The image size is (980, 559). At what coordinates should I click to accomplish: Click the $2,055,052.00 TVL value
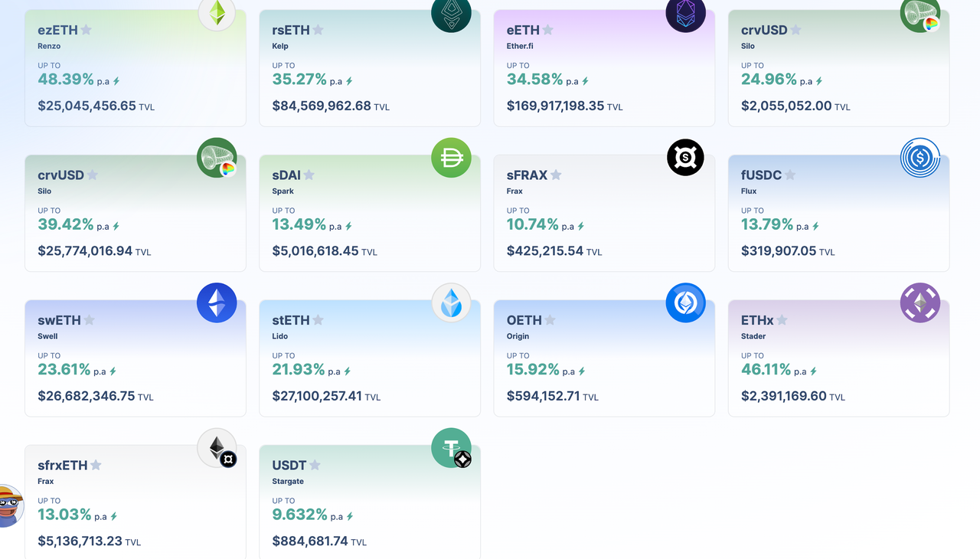(x=786, y=106)
